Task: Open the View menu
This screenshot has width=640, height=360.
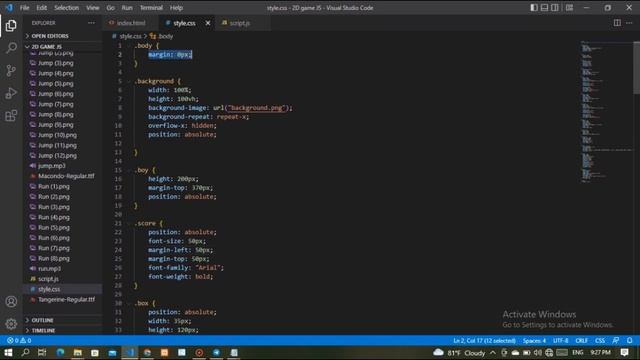Action: (x=93, y=7)
